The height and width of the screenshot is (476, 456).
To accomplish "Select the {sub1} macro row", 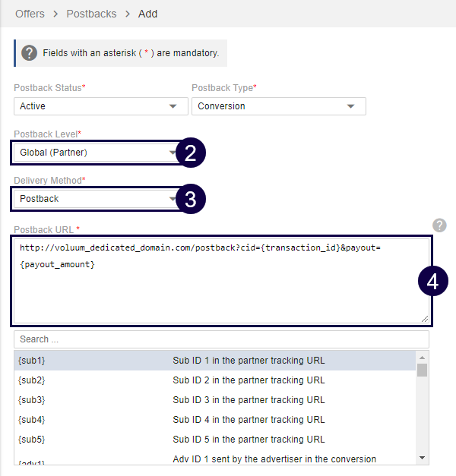I will pyautogui.click(x=215, y=361).
